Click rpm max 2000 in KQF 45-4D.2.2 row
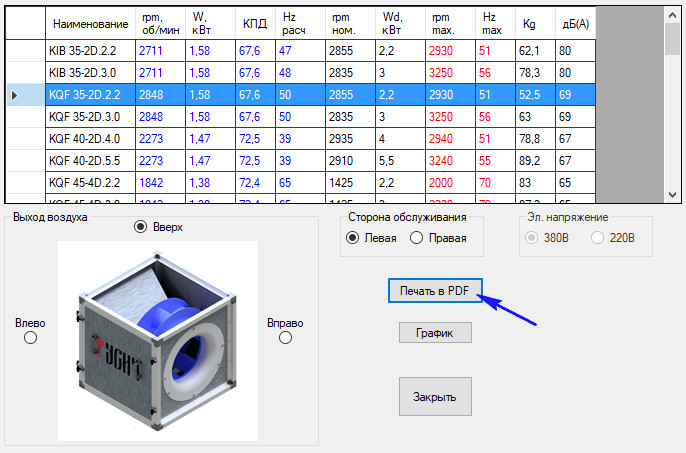 coord(450,183)
